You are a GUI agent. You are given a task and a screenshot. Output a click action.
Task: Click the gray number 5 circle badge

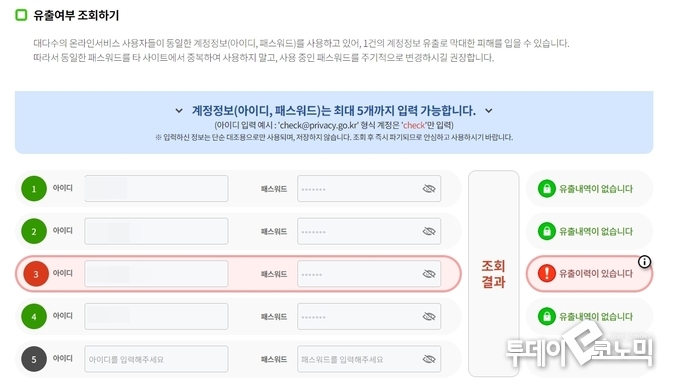click(x=34, y=359)
